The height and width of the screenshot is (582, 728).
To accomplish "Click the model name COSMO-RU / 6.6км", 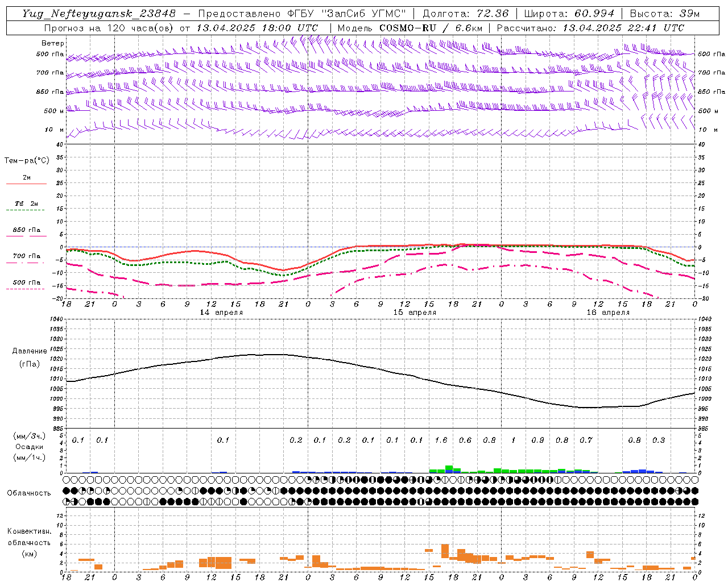I will (431, 28).
